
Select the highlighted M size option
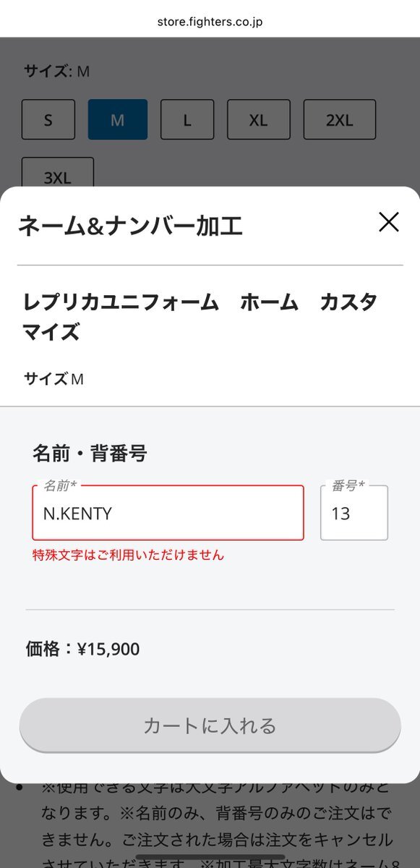tap(118, 119)
